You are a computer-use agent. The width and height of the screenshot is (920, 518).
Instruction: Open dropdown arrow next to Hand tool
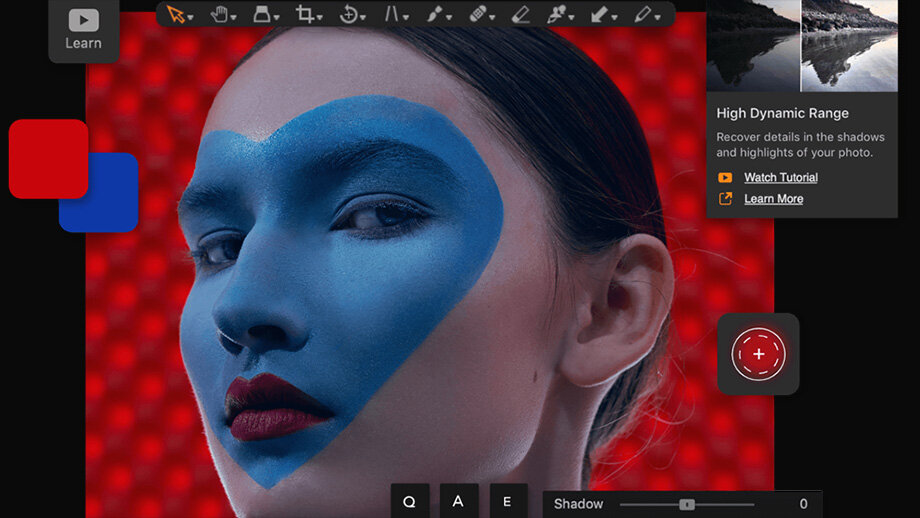pyautogui.click(x=234, y=18)
